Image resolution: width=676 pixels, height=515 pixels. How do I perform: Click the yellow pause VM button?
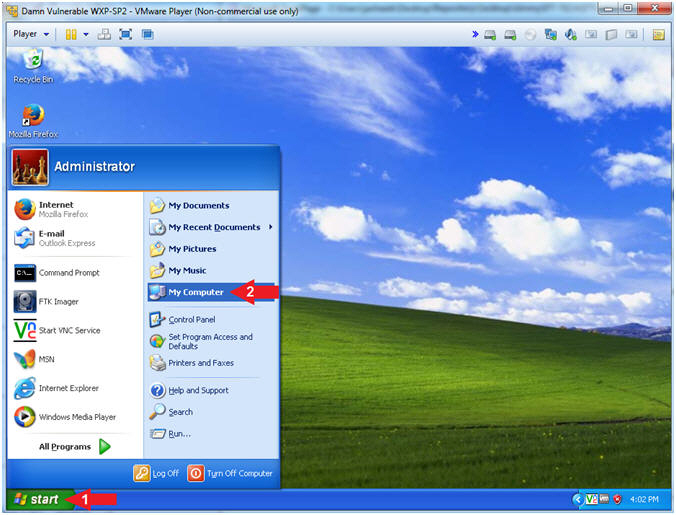(x=71, y=34)
